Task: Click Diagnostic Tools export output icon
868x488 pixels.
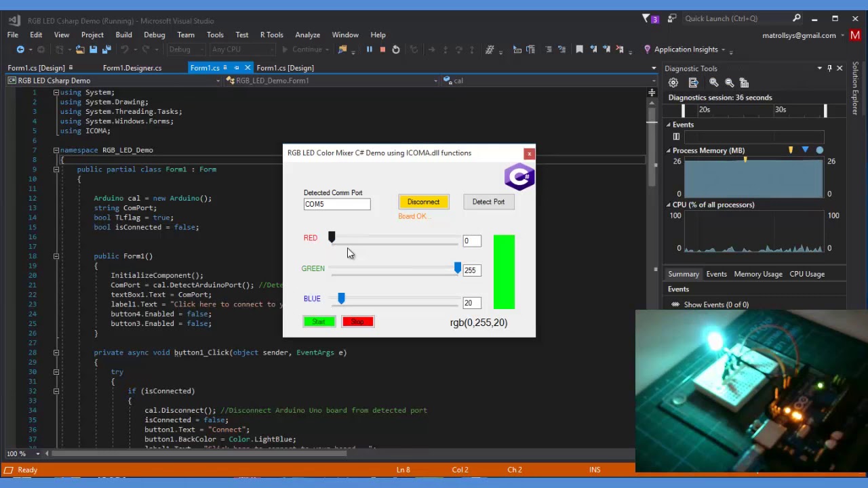Action: pos(693,83)
